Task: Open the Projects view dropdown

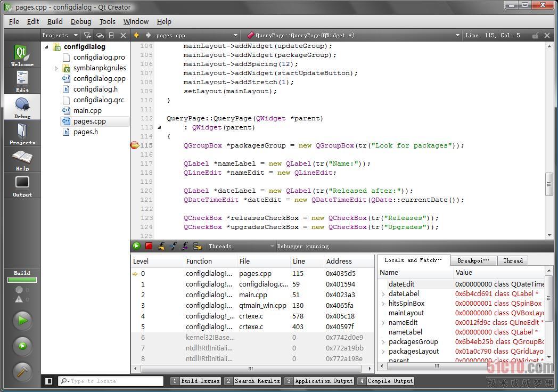Action: [60, 35]
